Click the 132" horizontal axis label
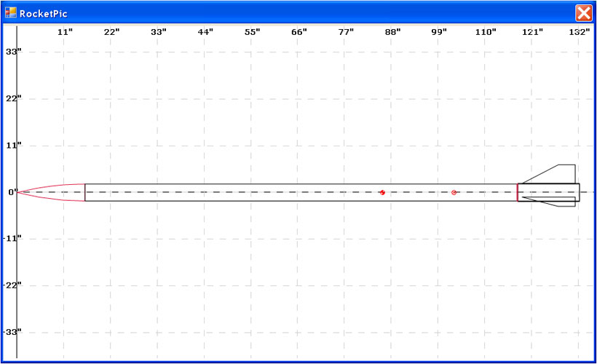This screenshot has width=597, height=364. tap(579, 32)
